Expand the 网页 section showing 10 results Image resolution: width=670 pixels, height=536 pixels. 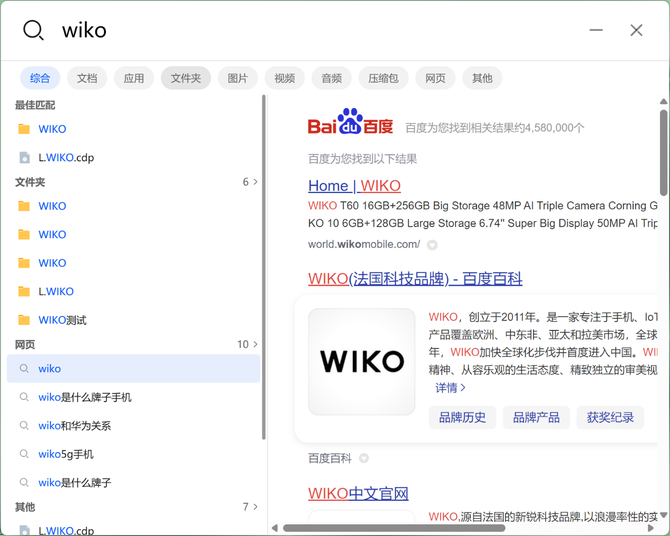(x=248, y=345)
